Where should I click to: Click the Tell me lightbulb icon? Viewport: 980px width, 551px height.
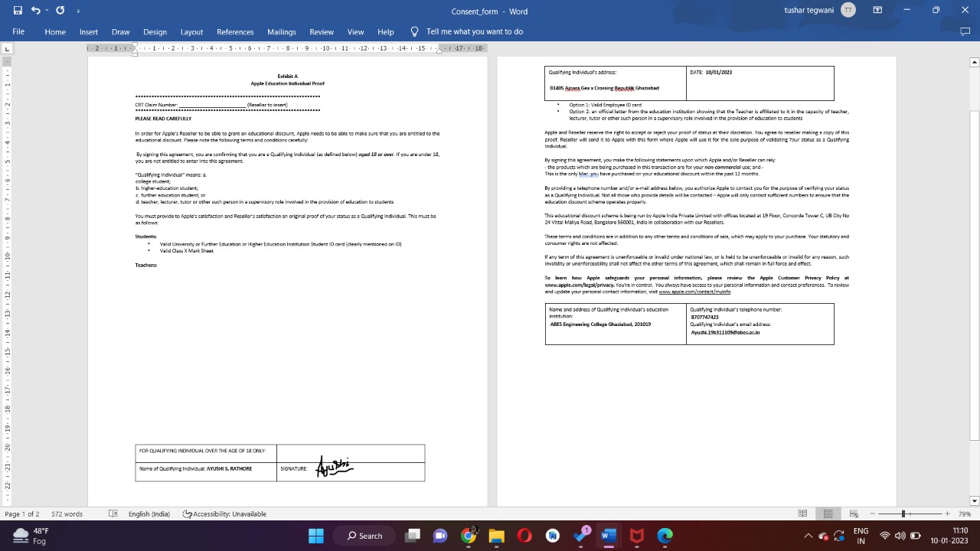coord(415,31)
